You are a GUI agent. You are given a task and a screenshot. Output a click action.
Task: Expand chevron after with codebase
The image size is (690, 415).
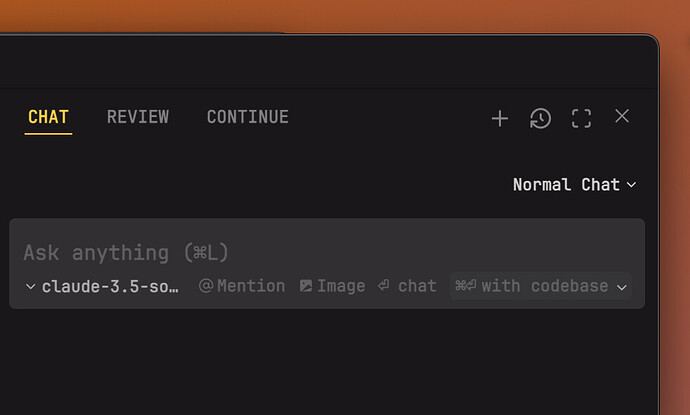point(622,288)
